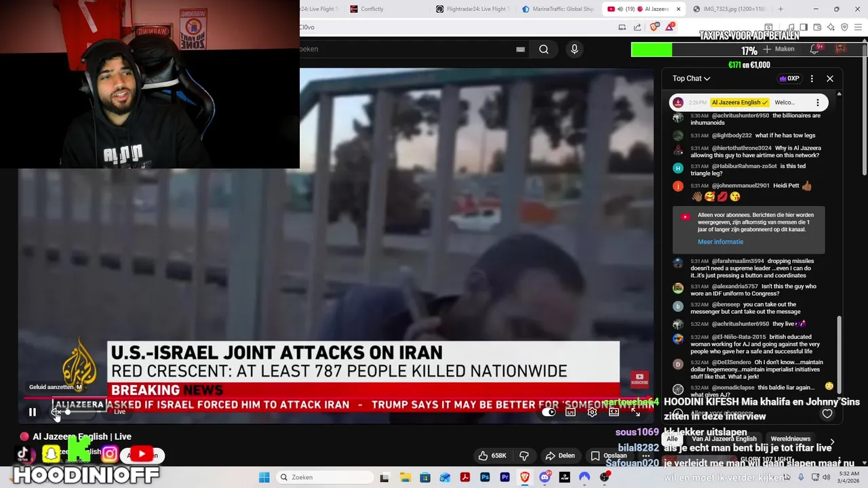Click Delen share button

pyautogui.click(x=560, y=455)
